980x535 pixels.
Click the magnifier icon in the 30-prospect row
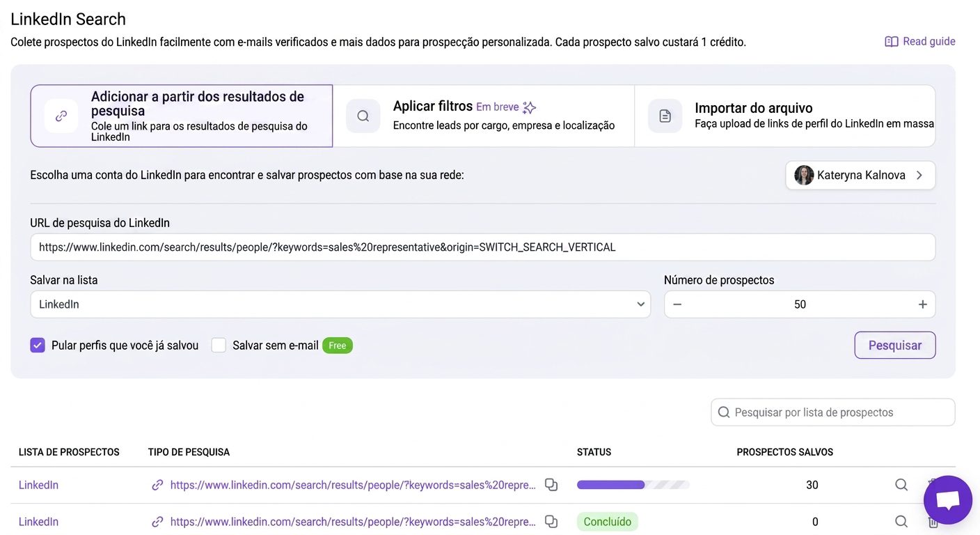click(901, 485)
